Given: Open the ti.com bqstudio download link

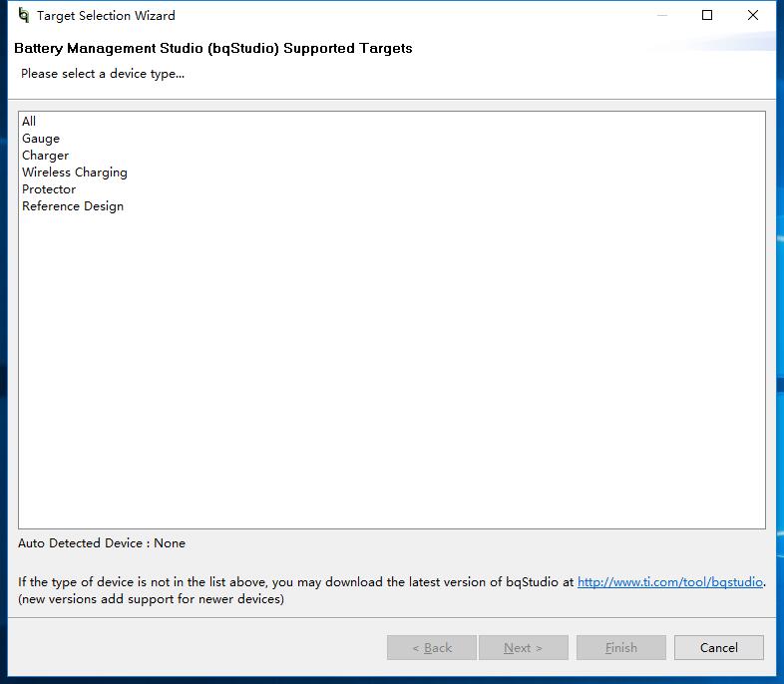Looking at the screenshot, I should pyautogui.click(x=670, y=582).
